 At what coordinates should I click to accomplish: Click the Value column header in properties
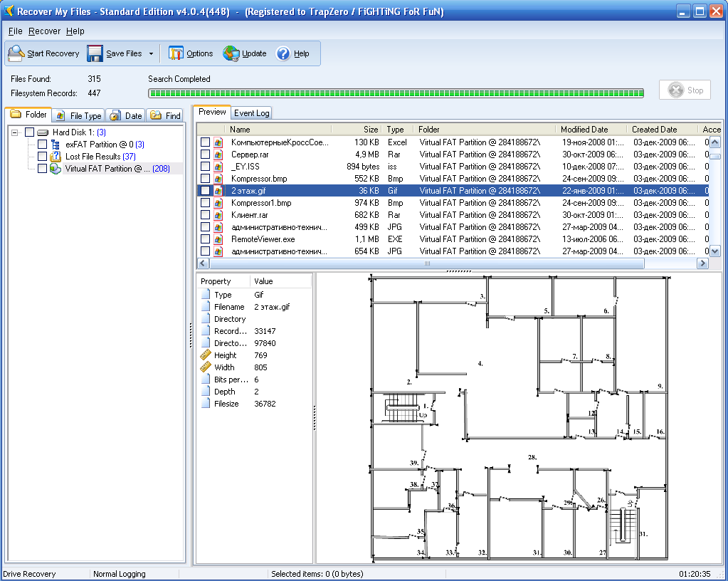281,281
